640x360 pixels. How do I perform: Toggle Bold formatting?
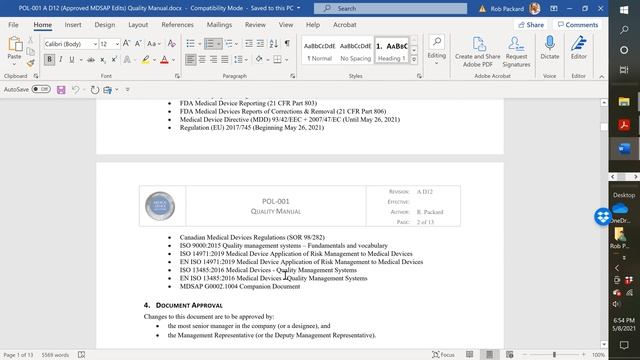point(49,60)
